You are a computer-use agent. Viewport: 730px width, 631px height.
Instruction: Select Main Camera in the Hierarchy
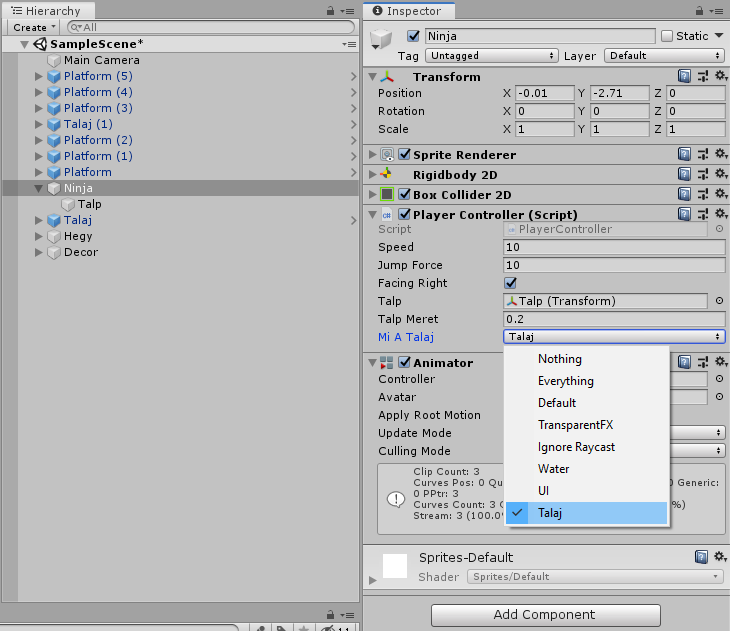point(101,60)
